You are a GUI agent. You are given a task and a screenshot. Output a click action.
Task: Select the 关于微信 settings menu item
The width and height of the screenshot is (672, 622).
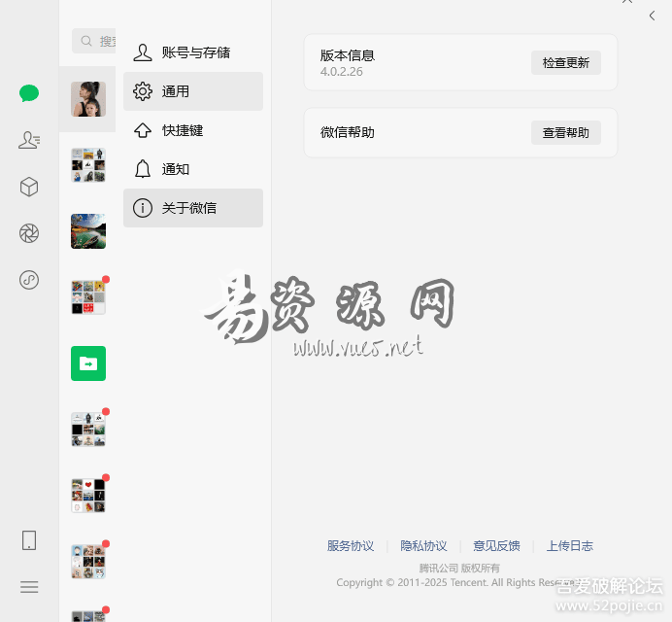point(193,208)
